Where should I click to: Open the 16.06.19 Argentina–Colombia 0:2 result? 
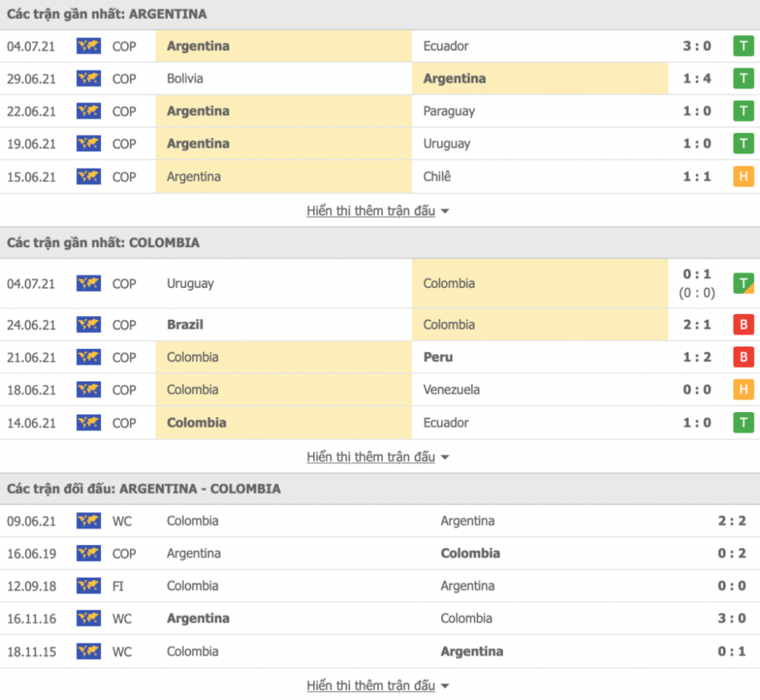click(380, 553)
